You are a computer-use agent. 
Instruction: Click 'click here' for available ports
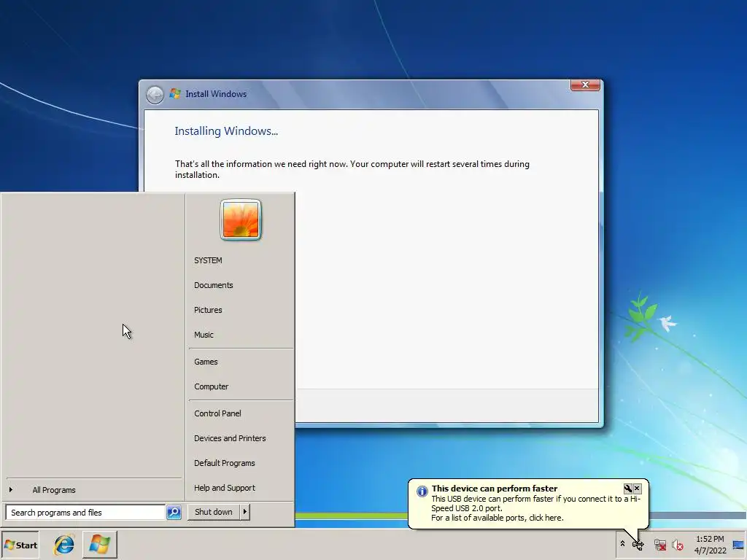[x=546, y=518]
